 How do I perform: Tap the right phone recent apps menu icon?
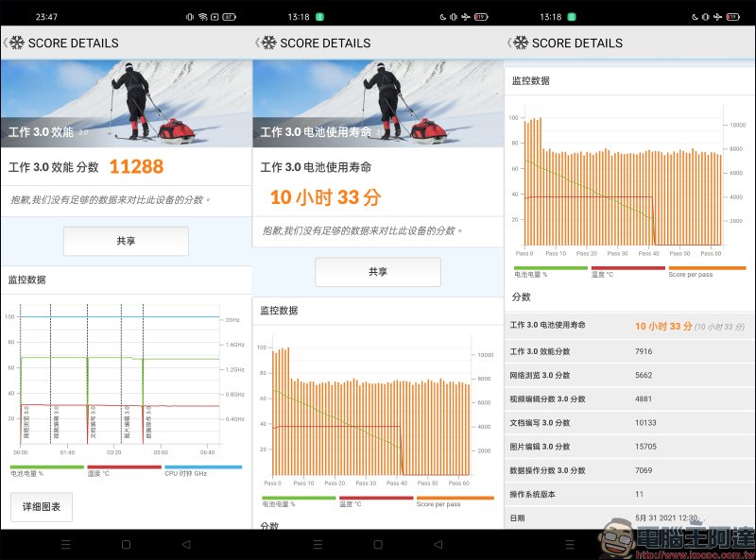pos(570,545)
